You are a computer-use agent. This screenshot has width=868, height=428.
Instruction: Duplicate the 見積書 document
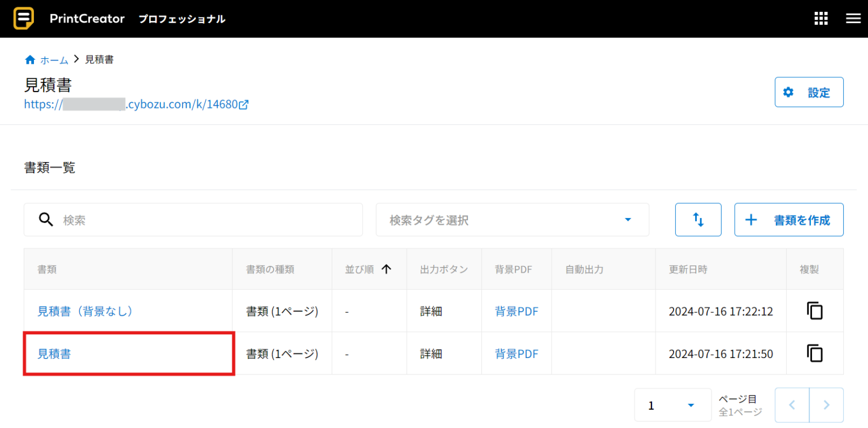click(814, 354)
